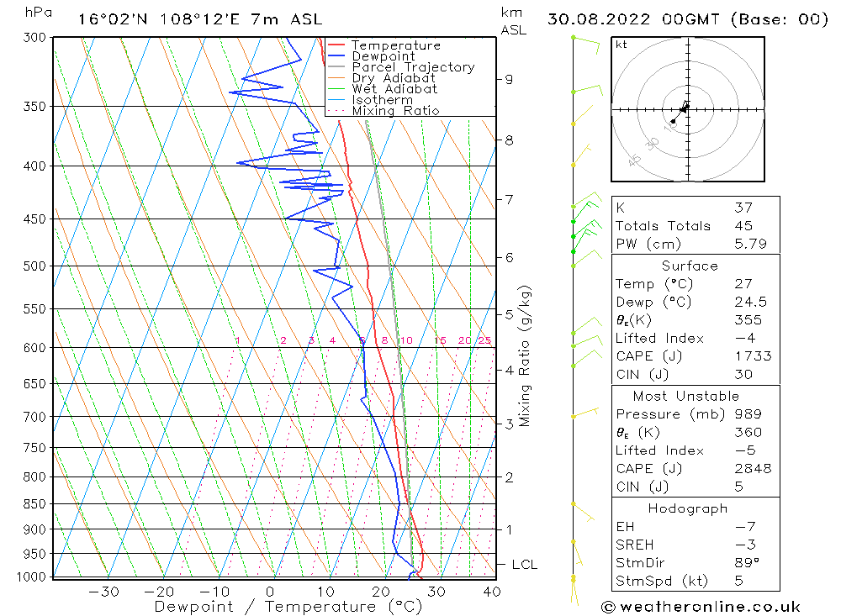Click the blue Dewpoint legend line swatch
Screen dimensions: 841x616
coord(336,55)
